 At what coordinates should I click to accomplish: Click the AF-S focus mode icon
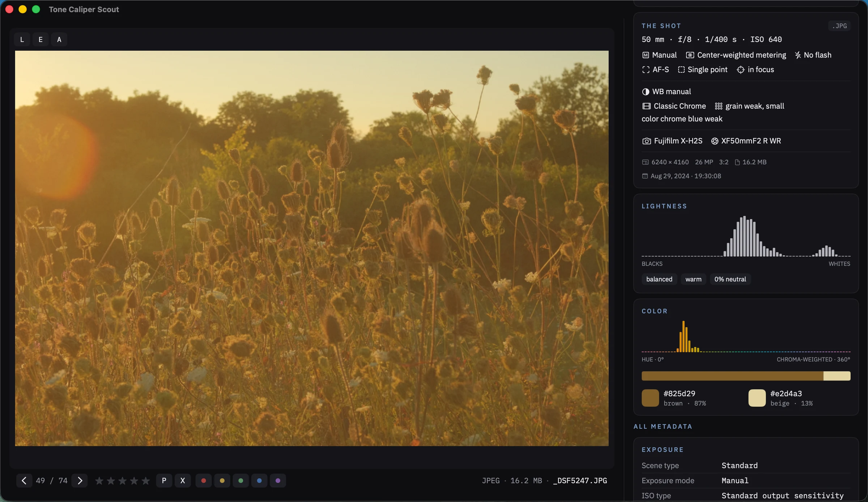coord(646,69)
